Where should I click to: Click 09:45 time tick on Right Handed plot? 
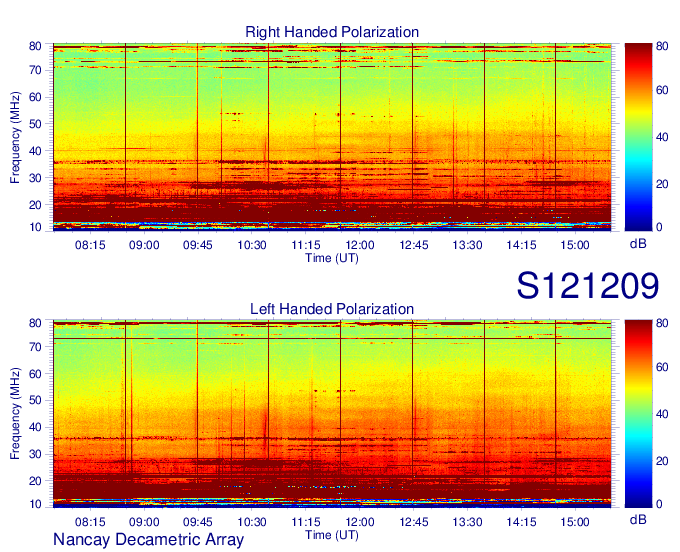[198, 245]
